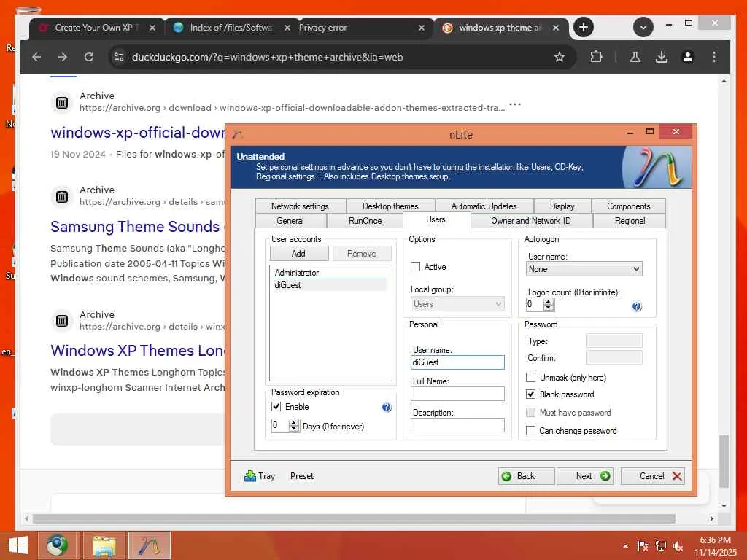The image size is (747, 560).
Task: Open more options for first Archive result
Action: (515, 104)
